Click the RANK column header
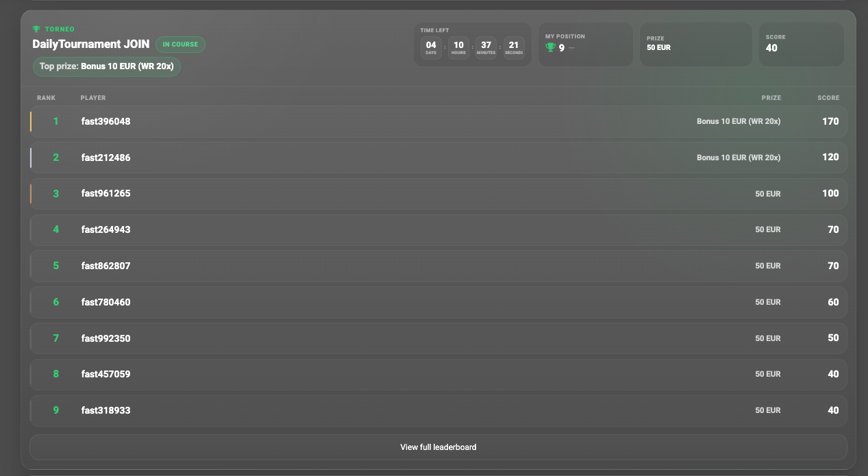The image size is (868, 476). [46, 98]
